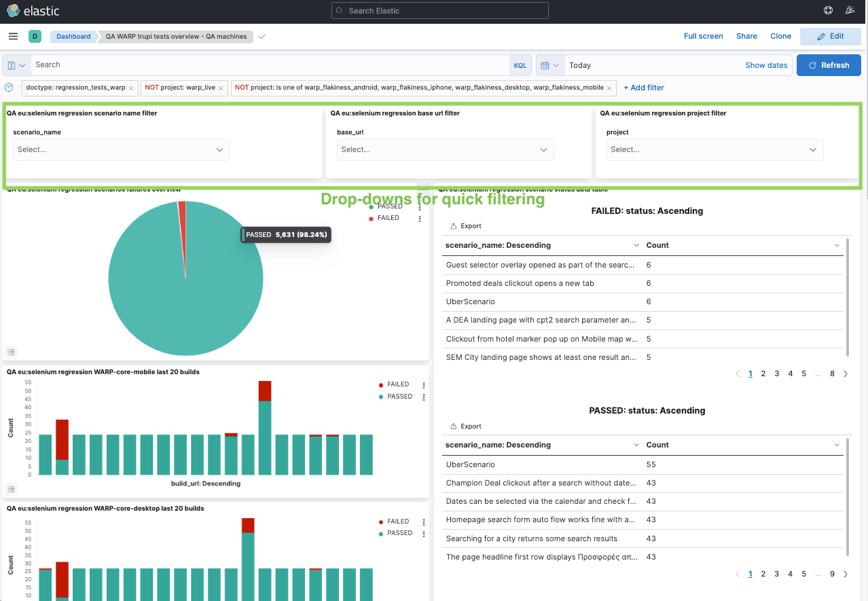Click the legend icon under WARP-core-mobile chart
This screenshot has width=868, height=601.
(11, 489)
